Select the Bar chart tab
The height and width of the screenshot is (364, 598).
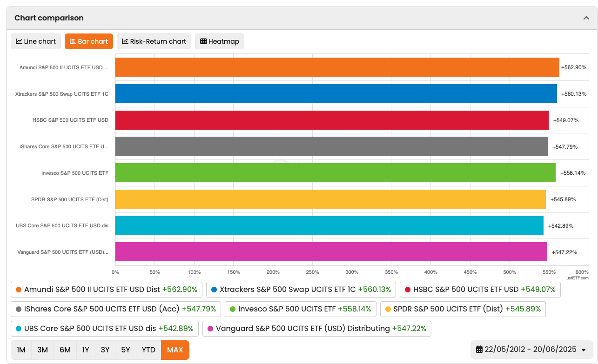point(89,41)
